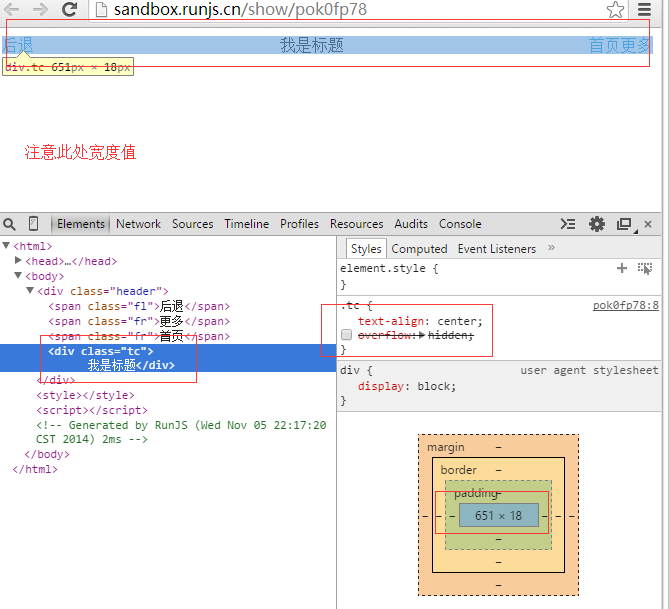Open the Resources tab

(356, 224)
